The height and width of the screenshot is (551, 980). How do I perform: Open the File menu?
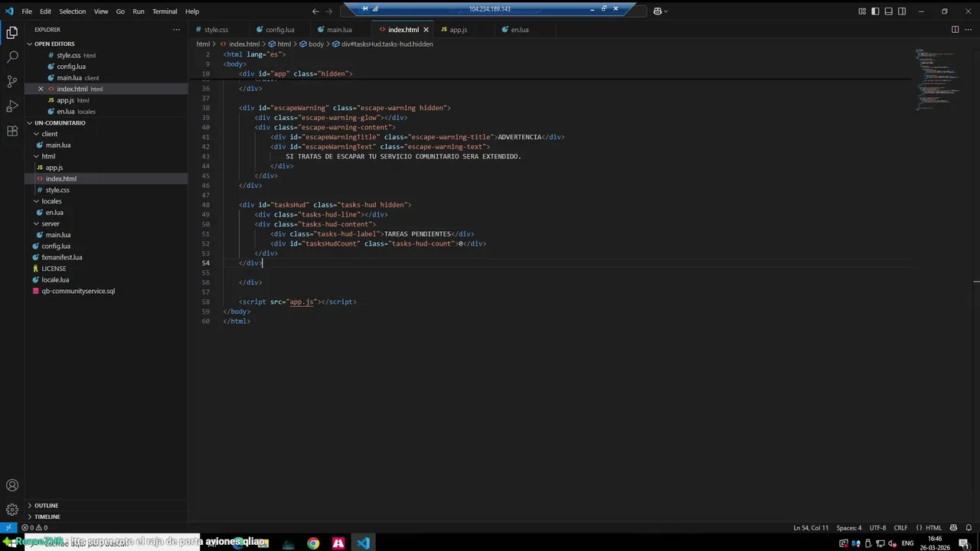click(27, 11)
